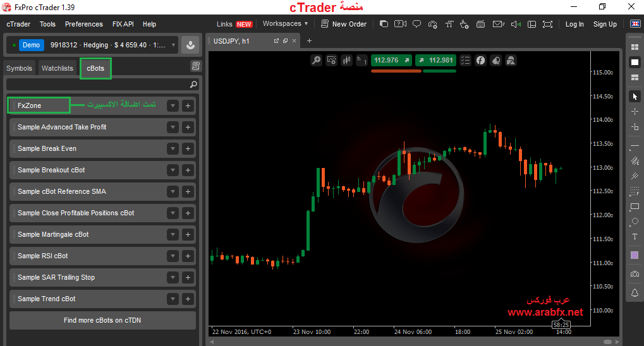Click the detach chart windows icon
Image resolution: width=644 pixels, height=346 pixels.
click(x=384, y=24)
